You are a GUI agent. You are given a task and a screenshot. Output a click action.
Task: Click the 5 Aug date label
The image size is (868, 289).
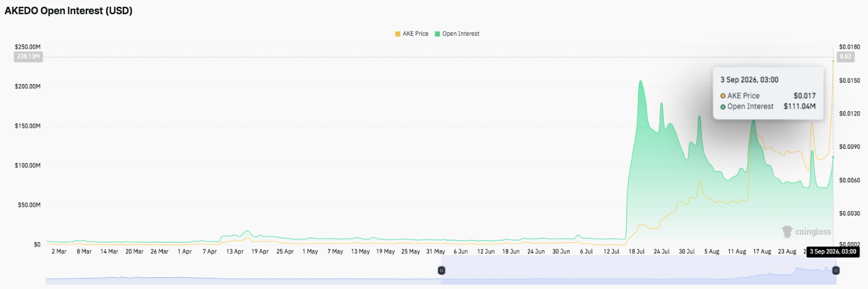(x=711, y=251)
